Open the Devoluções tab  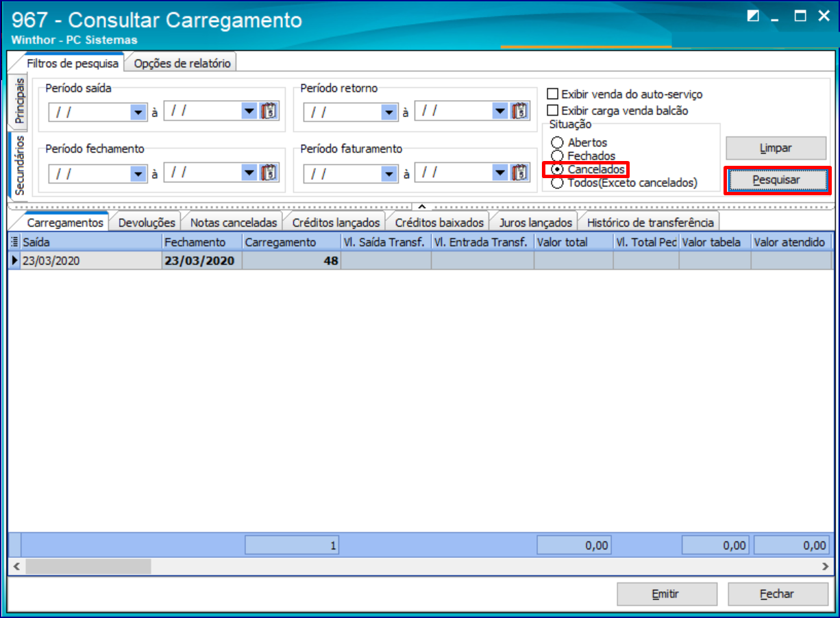[147, 222]
